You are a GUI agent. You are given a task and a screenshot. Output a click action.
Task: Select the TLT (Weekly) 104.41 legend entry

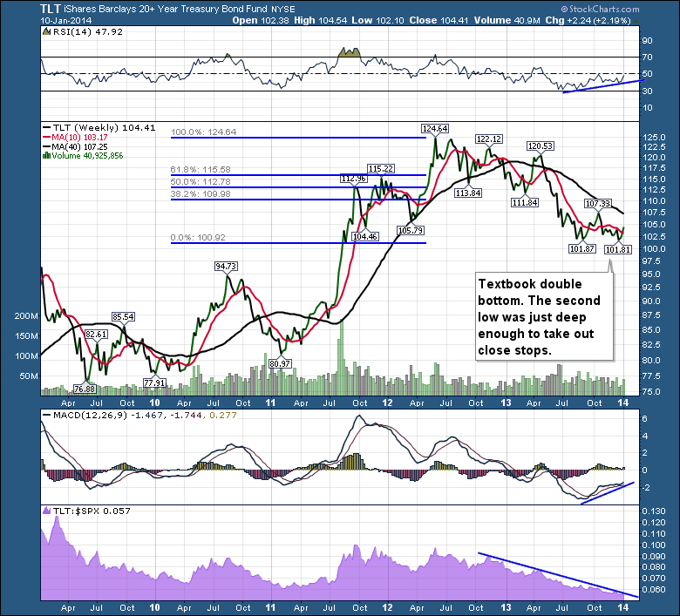coord(104,127)
